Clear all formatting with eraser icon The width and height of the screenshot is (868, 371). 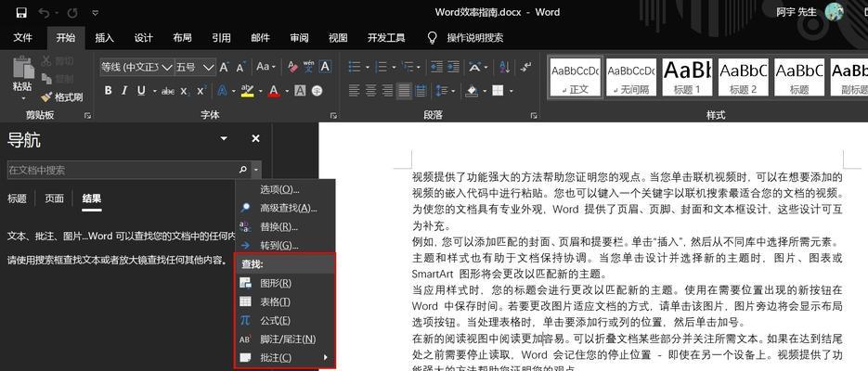(x=292, y=67)
